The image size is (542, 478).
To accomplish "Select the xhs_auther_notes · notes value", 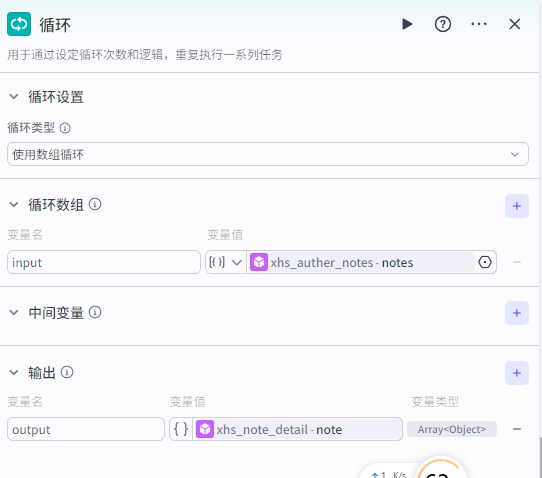I will point(361,262).
